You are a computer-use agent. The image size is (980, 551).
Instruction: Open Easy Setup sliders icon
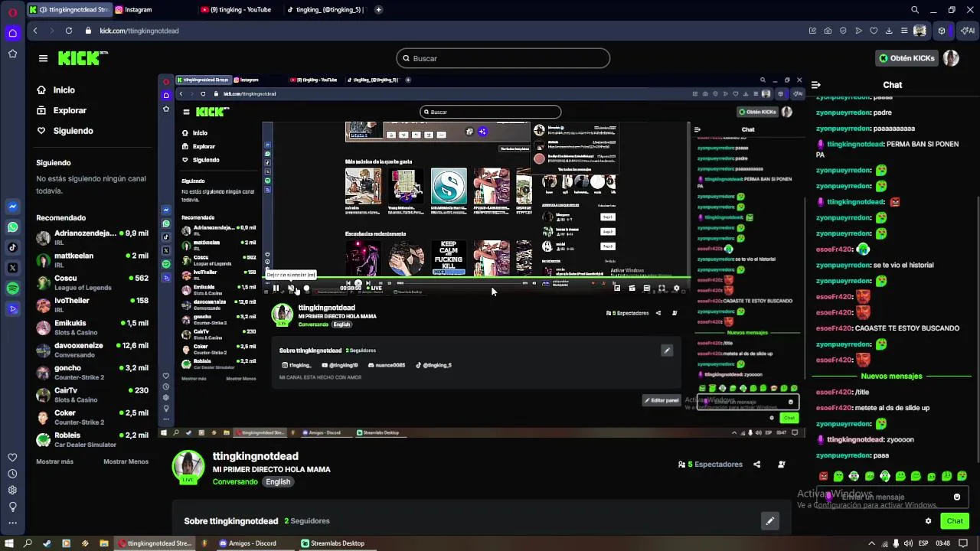click(x=904, y=31)
